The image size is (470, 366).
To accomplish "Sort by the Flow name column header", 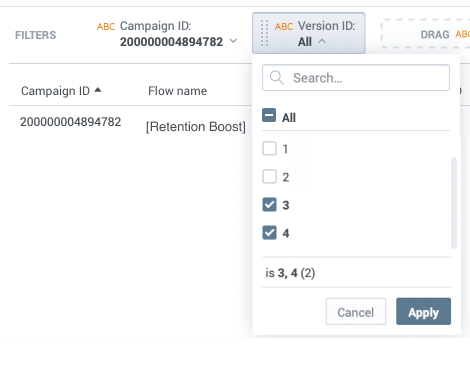I will coord(177,91).
